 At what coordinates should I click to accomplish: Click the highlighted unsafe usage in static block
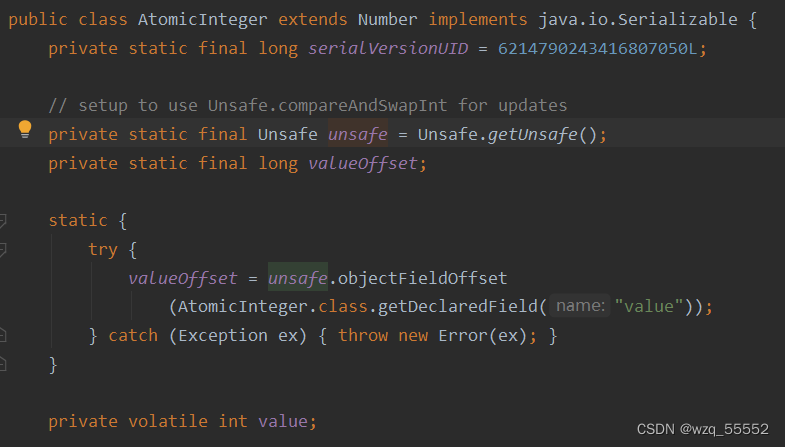coord(297,278)
